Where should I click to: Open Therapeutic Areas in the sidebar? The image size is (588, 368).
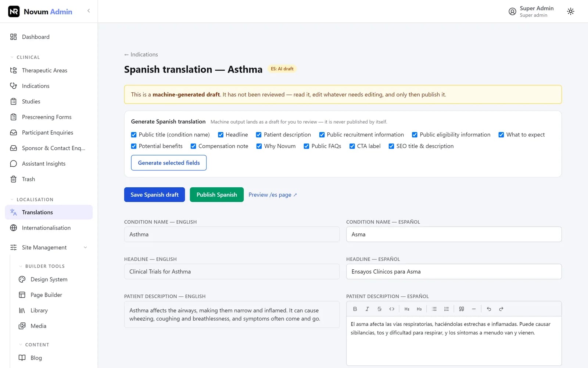pyautogui.click(x=49, y=70)
